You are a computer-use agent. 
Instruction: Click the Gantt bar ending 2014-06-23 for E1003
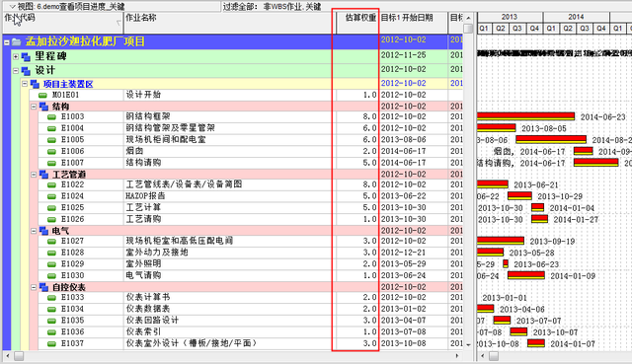click(x=525, y=116)
